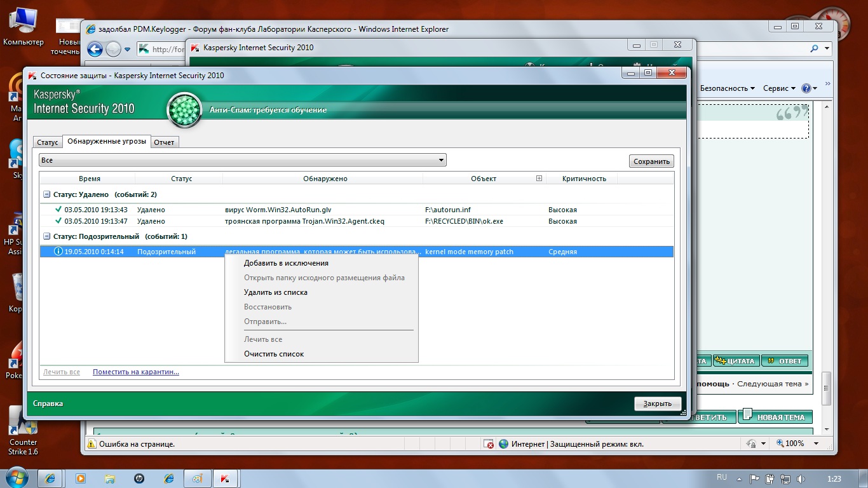
Task: Click the kernel mode memory patch object cell
Action: [469, 252]
